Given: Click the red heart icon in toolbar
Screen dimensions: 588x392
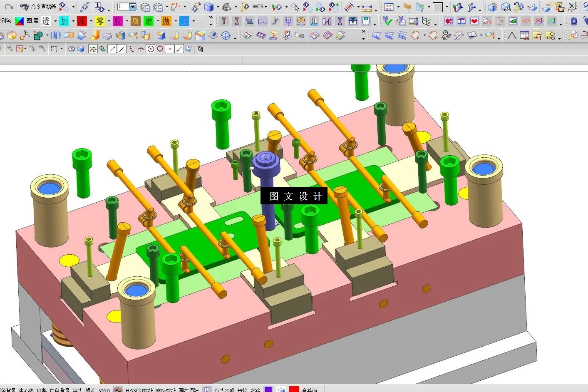Looking at the screenshot, I should [474, 21].
